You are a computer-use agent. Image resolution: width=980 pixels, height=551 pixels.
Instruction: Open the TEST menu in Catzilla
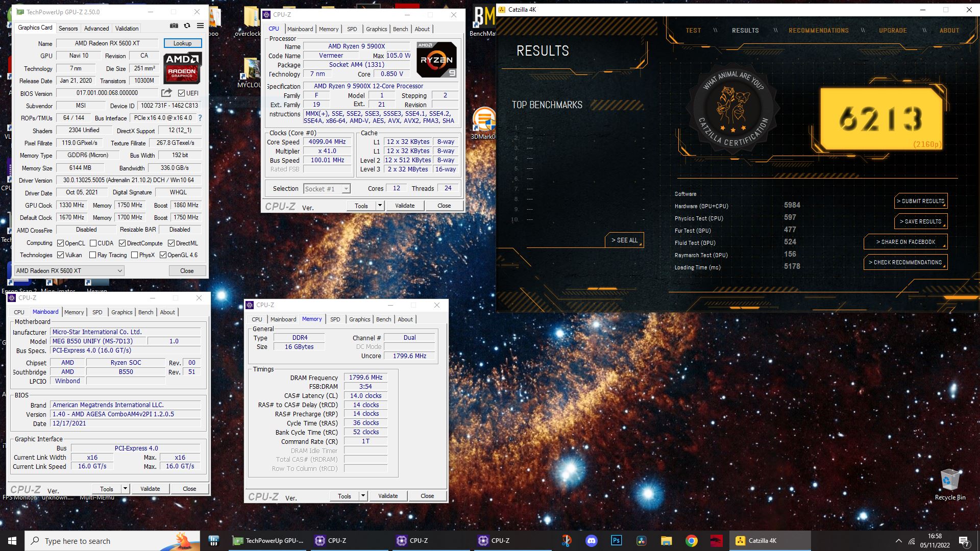(x=693, y=31)
